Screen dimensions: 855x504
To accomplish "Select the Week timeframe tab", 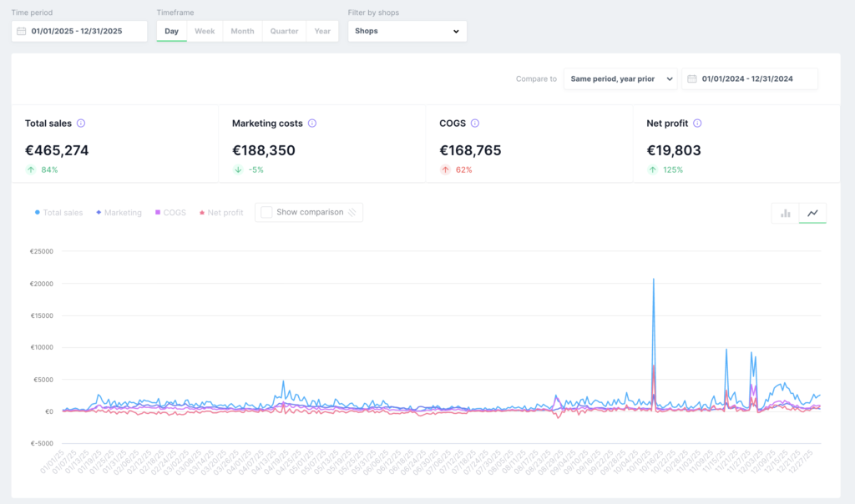I will [x=205, y=31].
